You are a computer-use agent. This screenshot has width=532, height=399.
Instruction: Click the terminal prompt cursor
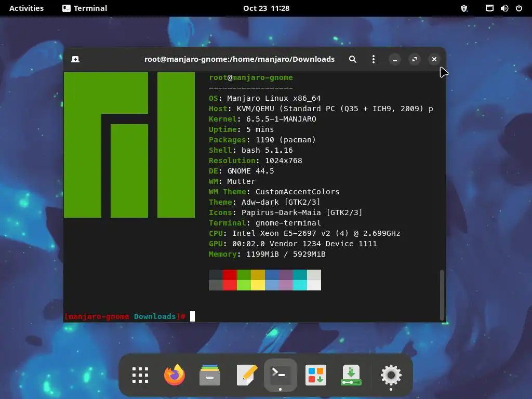click(x=192, y=316)
